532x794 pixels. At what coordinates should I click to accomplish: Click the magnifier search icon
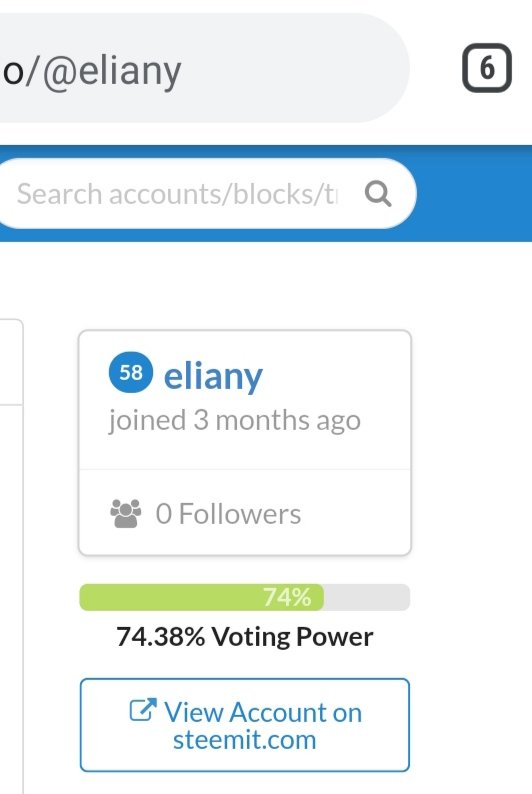[378, 193]
